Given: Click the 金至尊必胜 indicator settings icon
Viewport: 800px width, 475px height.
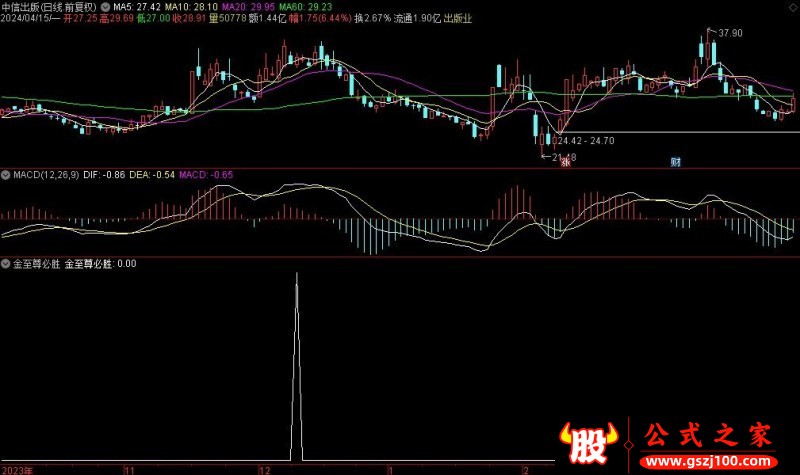Looking at the screenshot, I should (7, 264).
